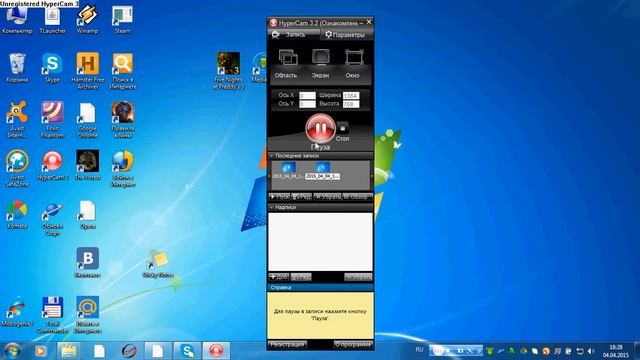The image size is (640, 360).
Task: Minimize the HyperCam window
Action: point(361,22)
